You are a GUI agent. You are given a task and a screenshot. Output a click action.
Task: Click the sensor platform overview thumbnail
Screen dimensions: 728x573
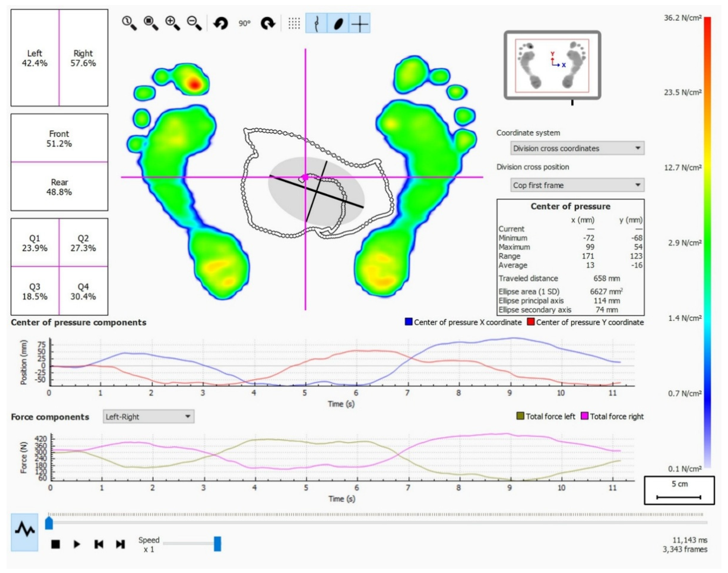pos(552,65)
